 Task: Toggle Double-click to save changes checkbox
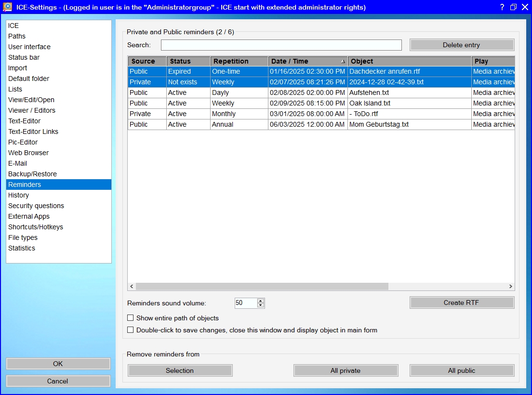click(x=131, y=330)
